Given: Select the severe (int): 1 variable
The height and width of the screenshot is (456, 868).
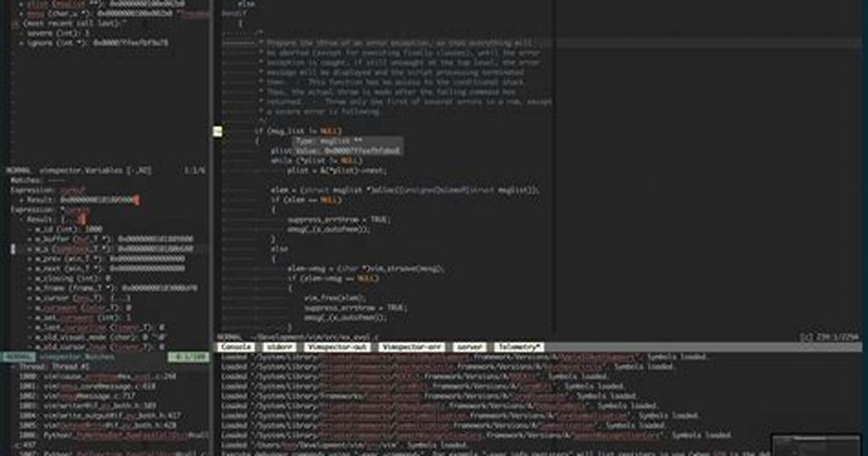Looking at the screenshot, I should [x=54, y=33].
